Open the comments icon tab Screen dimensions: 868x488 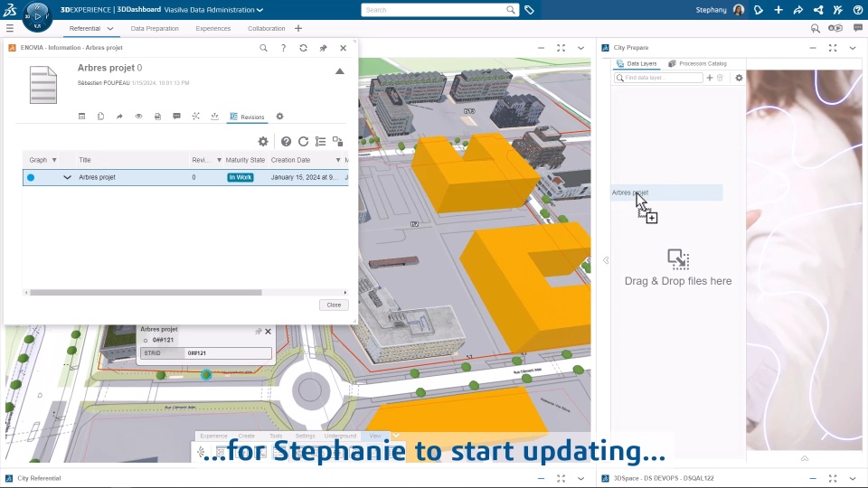coord(176,117)
